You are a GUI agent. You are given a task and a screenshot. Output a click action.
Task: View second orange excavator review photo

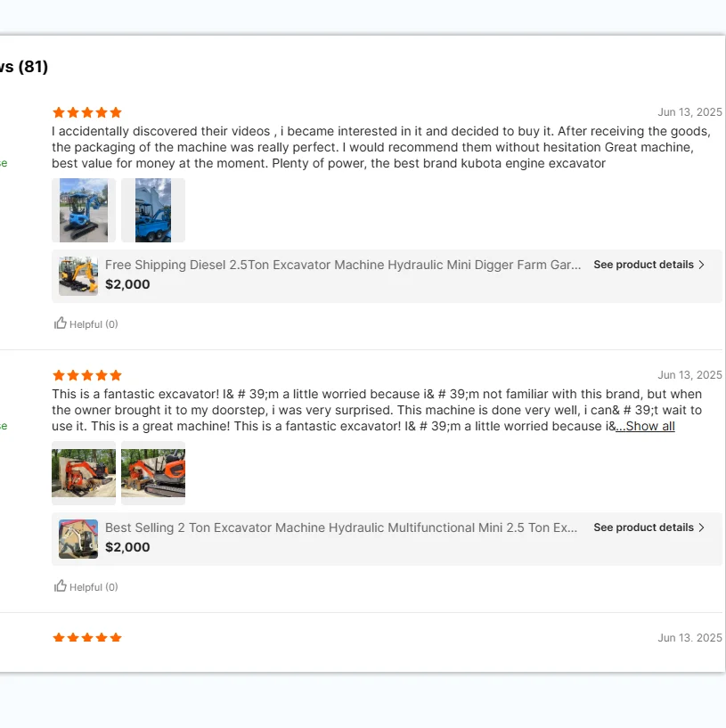point(153,473)
